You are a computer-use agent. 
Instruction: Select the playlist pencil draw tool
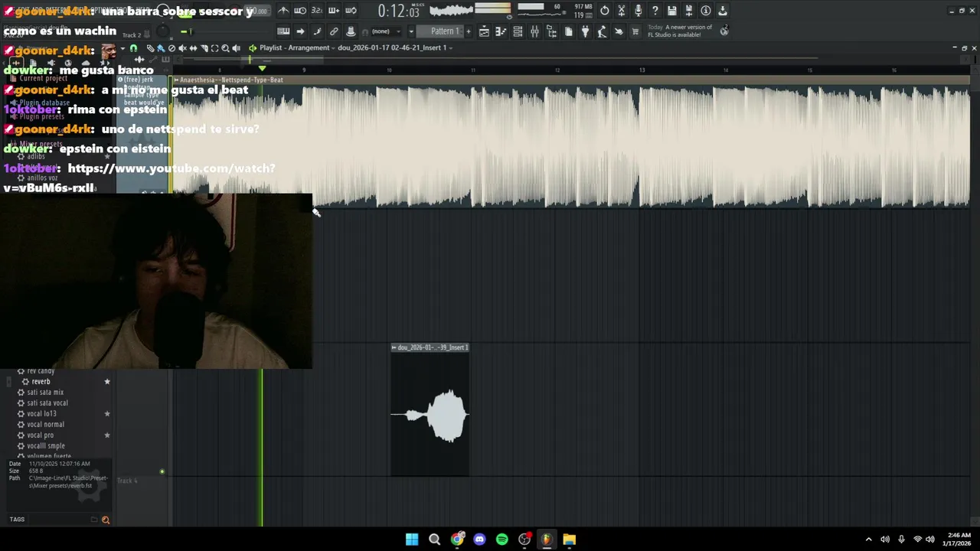(x=150, y=47)
